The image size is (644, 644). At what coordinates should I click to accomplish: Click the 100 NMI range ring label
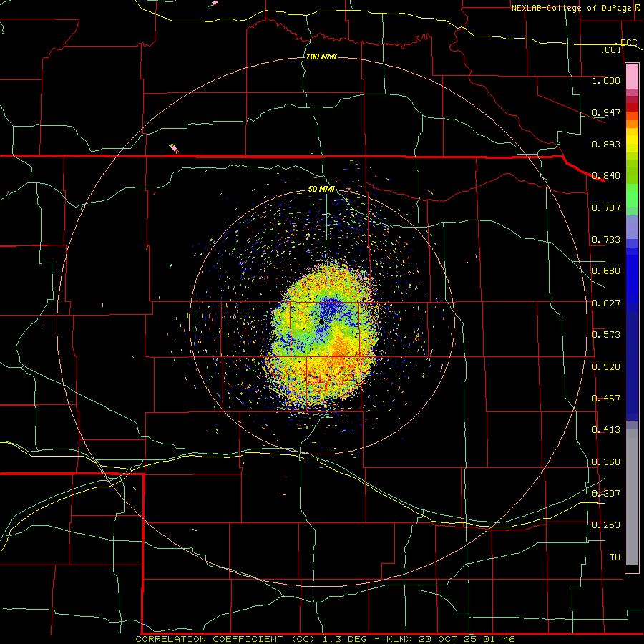click(x=321, y=57)
